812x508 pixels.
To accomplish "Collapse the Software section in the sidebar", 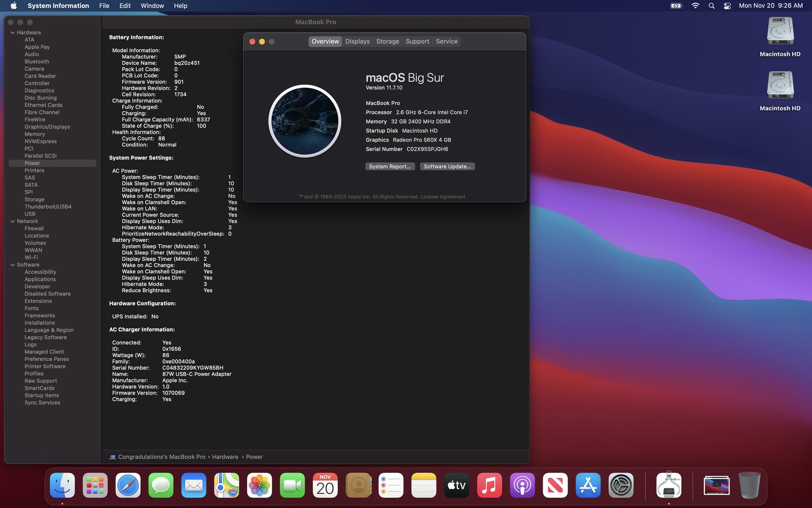I will 12,264.
